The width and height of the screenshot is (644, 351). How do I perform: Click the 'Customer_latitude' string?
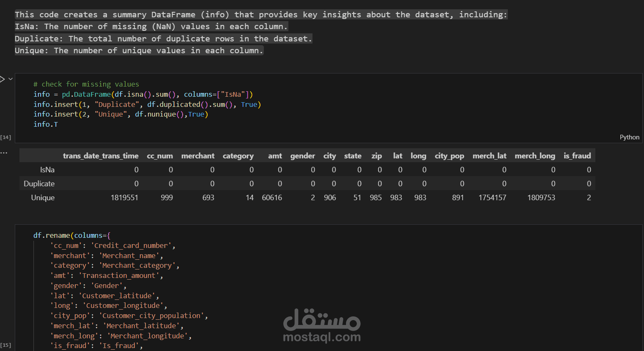tap(117, 296)
